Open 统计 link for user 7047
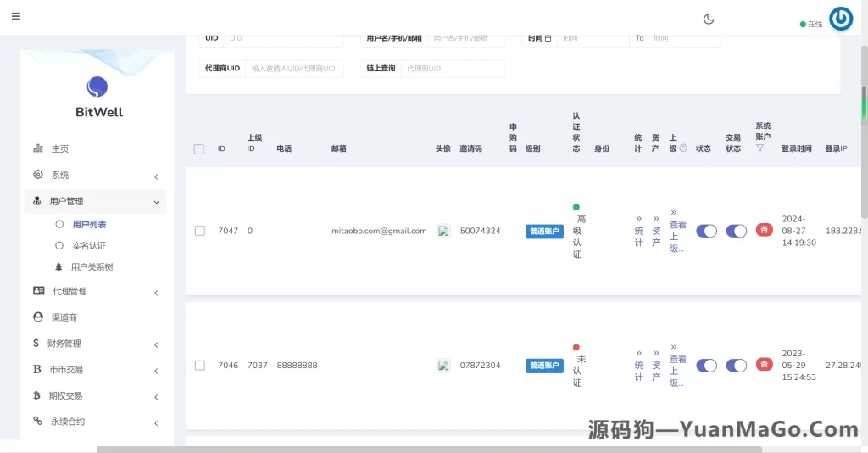 pyautogui.click(x=639, y=231)
